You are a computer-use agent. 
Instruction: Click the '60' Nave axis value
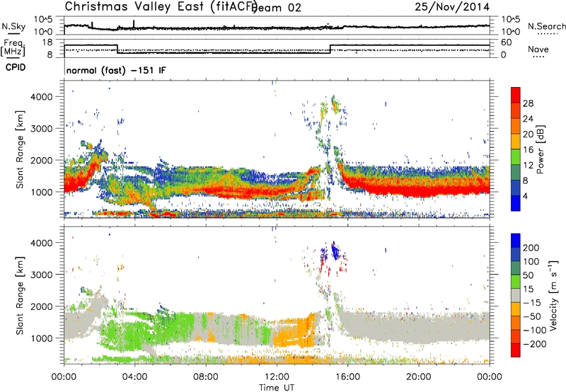tap(507, 42)
